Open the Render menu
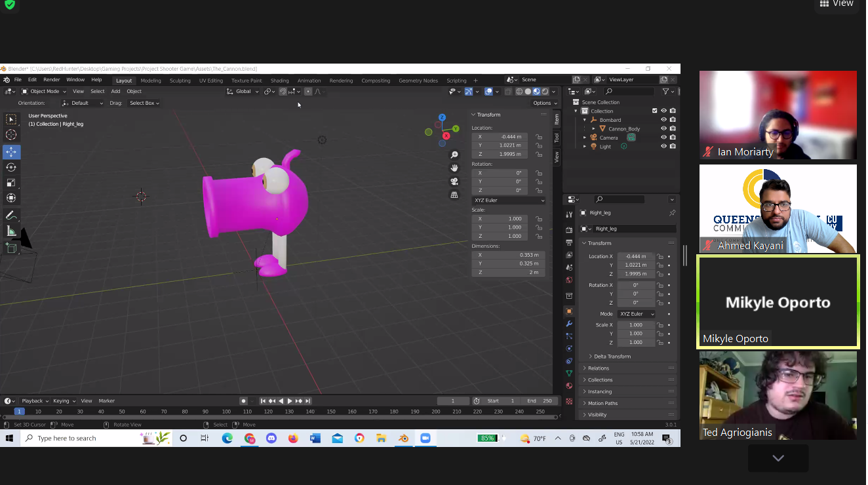 point(52,80)
